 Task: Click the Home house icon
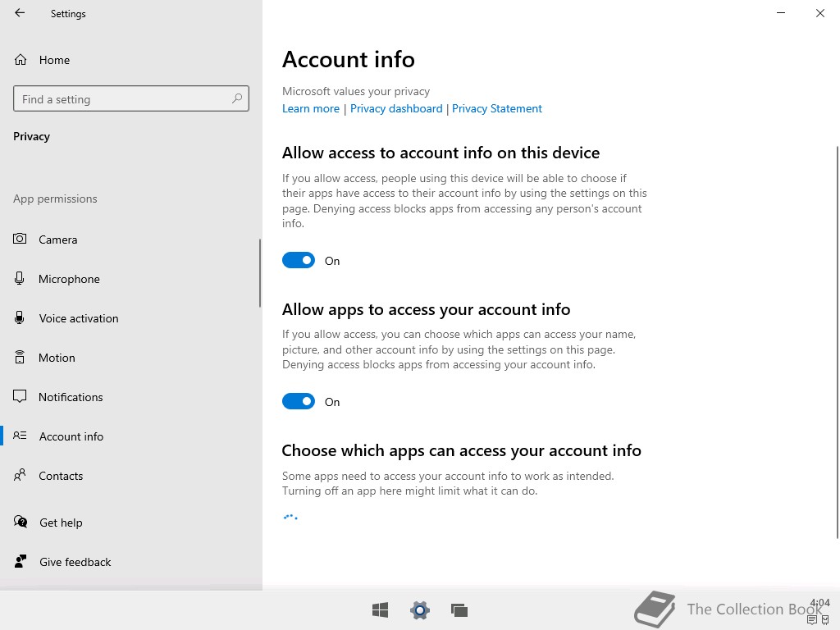tap(21, 59)
